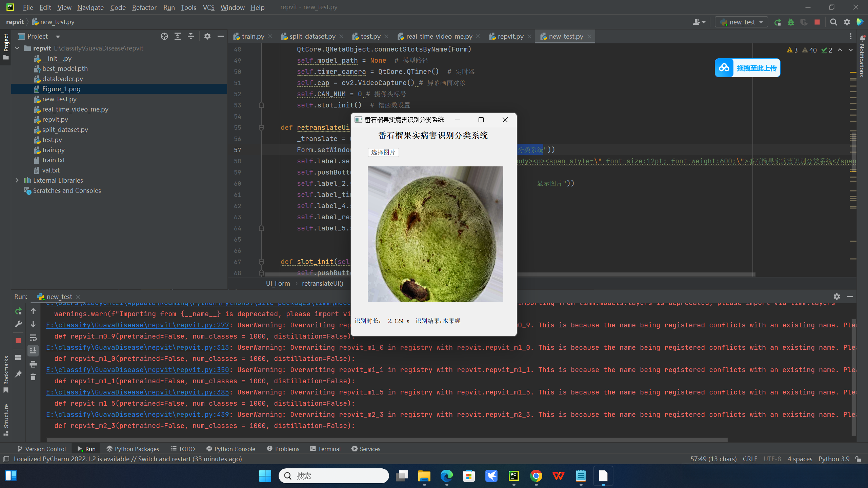Collapse all in the Project panel
This screenshot has height=488, width=868.
click(191, 36)
